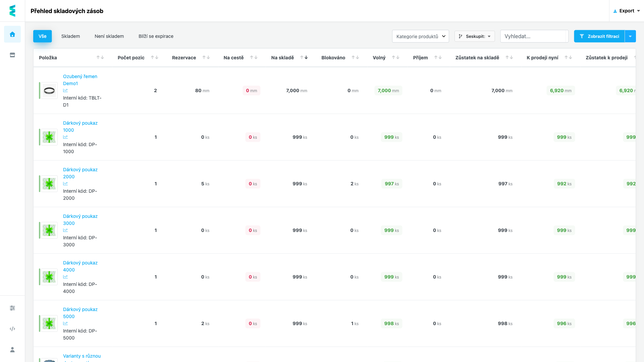Open the Dárkový poukaz 4000 link
644x362 pixels.
[80, 266]
